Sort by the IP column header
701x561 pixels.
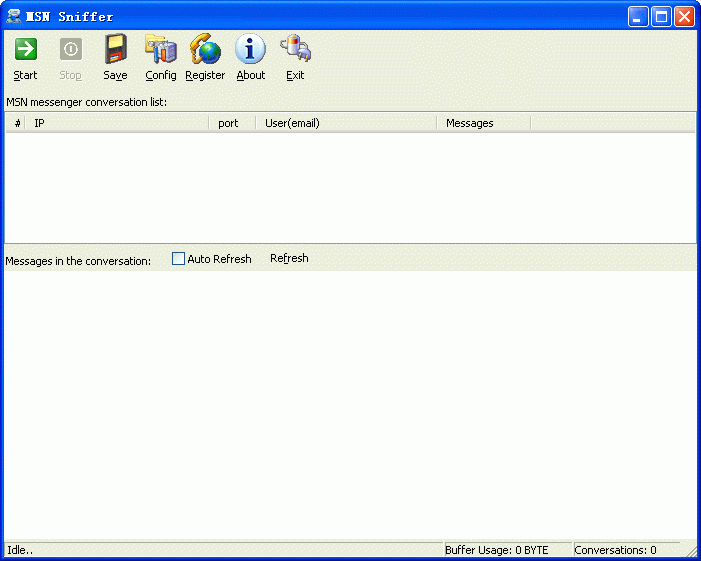point(117,123)
